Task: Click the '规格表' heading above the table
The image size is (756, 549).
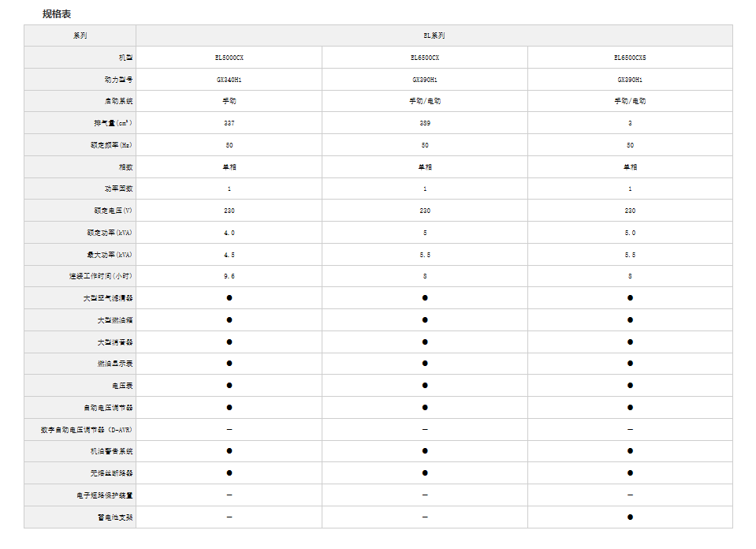Action: point(57,14)
